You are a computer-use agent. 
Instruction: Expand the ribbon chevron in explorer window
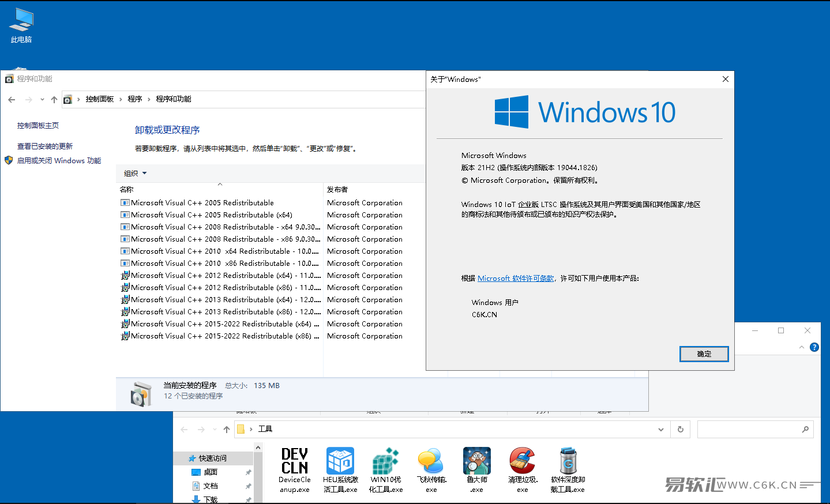tap(802, 347)
